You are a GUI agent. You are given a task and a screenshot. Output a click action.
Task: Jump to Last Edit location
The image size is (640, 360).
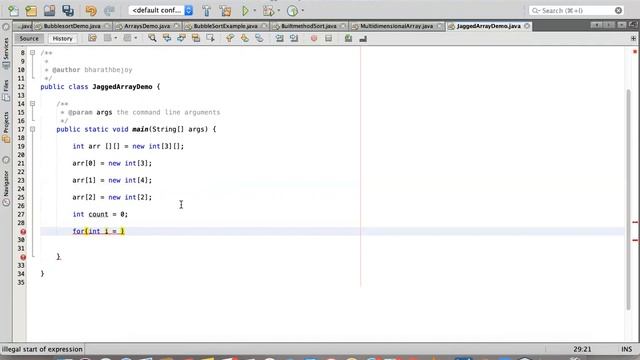pos(92,38)
